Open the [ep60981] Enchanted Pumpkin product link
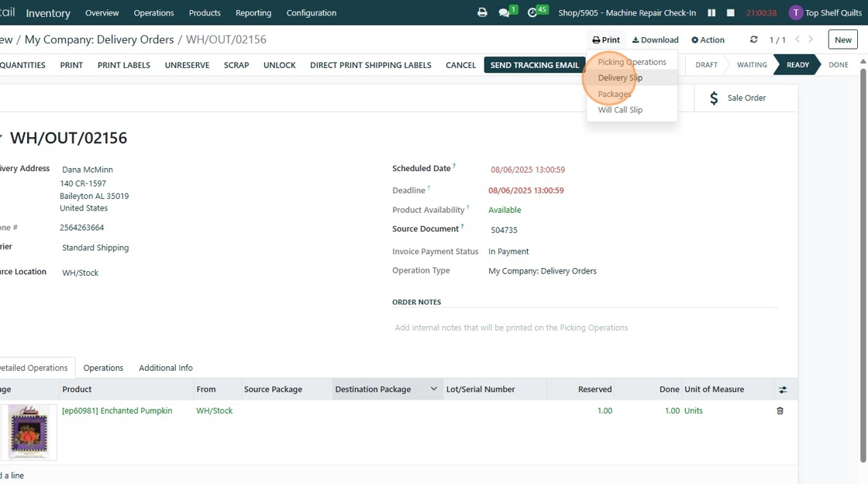Viewport: 868px width, 484px height. (117, 410)
